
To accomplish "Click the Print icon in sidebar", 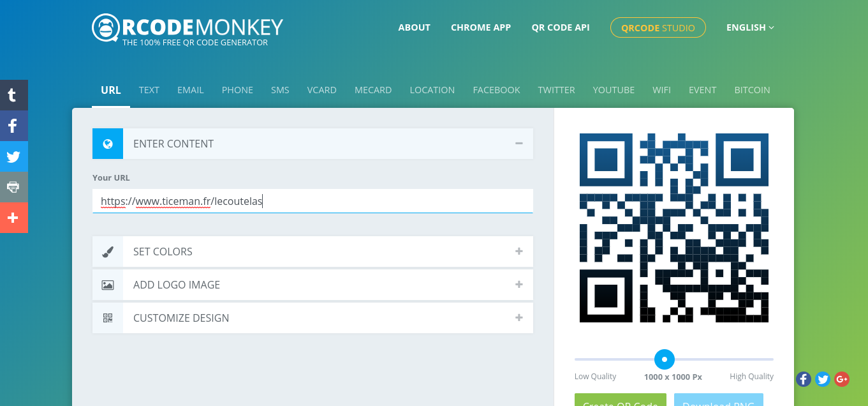I will point(13,187).
